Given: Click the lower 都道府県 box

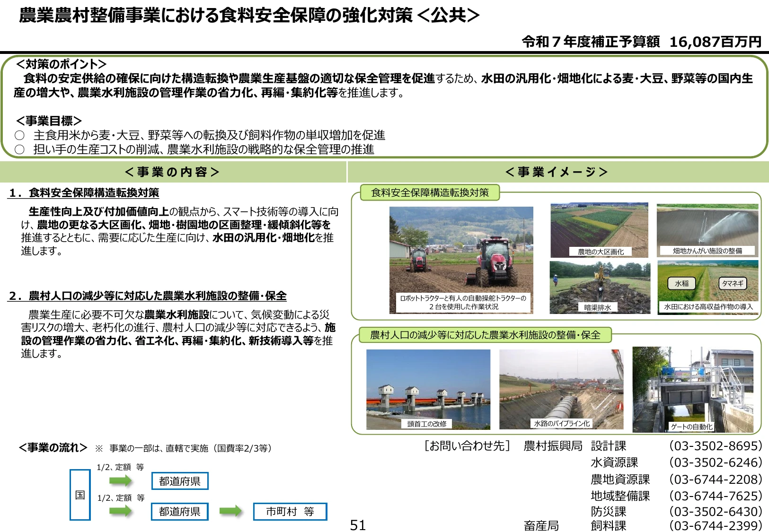Looking at the screenshot, I should tap(180, 512).
